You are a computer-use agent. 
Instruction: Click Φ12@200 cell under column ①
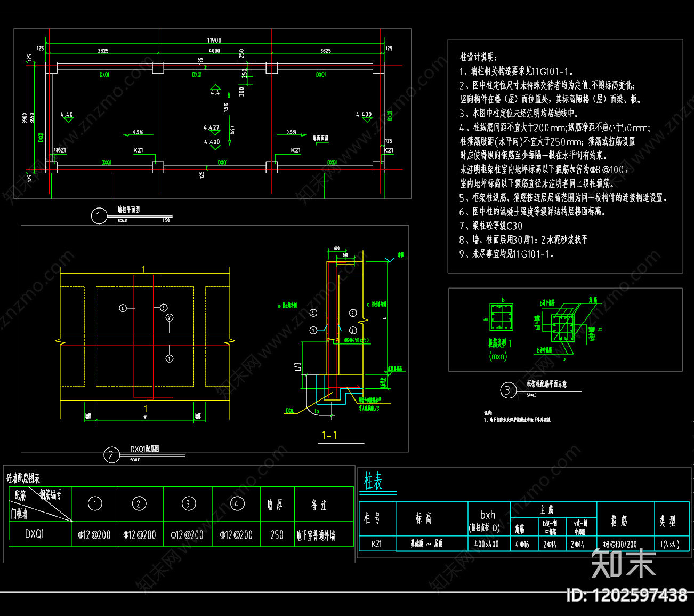click(x=94, y=535)
